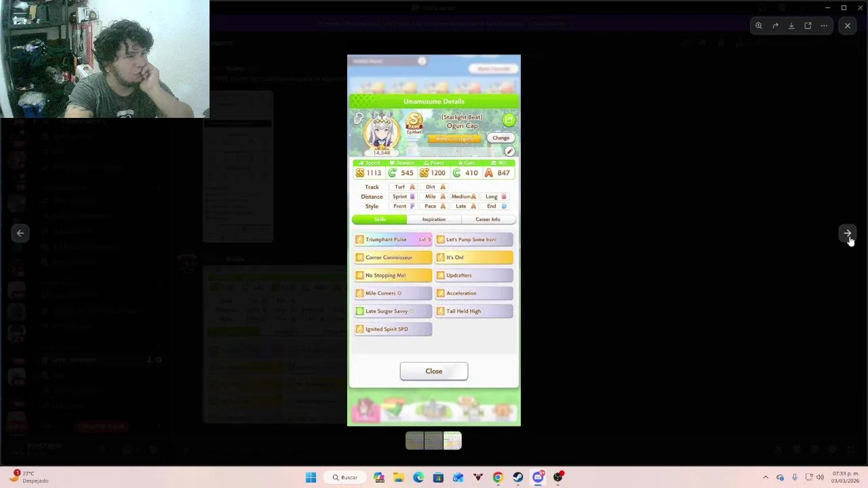This screenshot has height=488, width=868.
Task: Select the Triumphant Pulse skill
Action: (393, 239)
